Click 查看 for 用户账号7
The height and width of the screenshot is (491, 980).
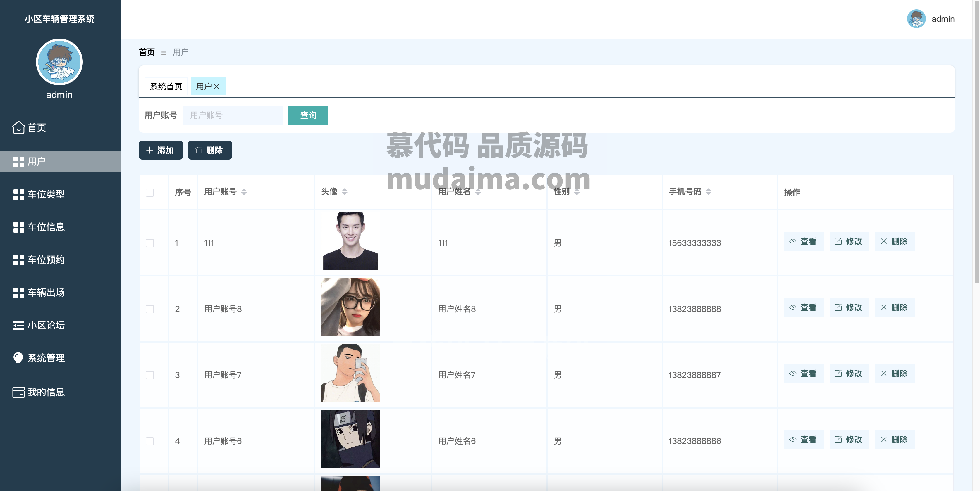point(804,374)
